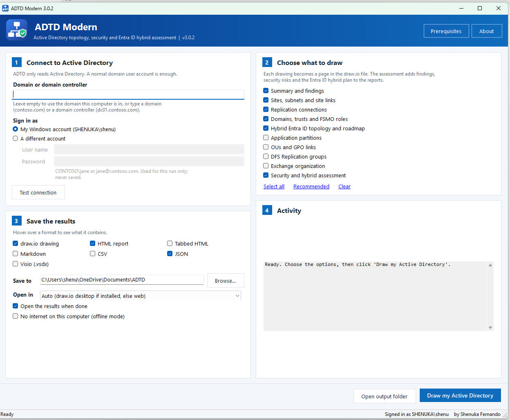Viewport: 510px width, 420px height.
Task: Click the "Save the results" heading
Action: [51, 221]
